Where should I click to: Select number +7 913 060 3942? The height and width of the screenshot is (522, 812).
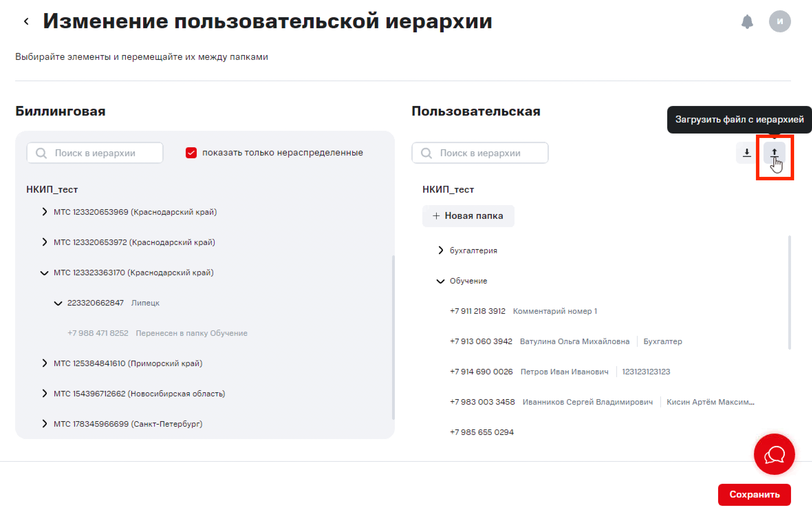coord(481,341)
